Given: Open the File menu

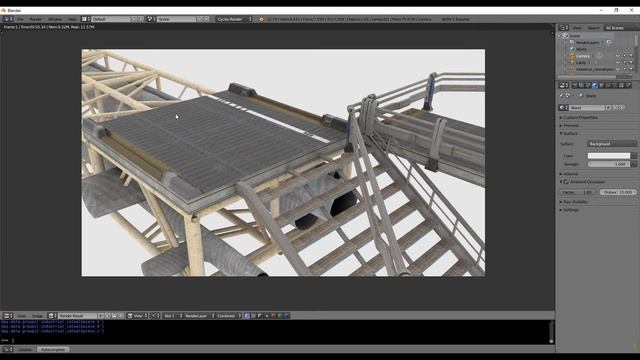Looking at the screenshot, I should pyautogui.click(x=20, y=19).
